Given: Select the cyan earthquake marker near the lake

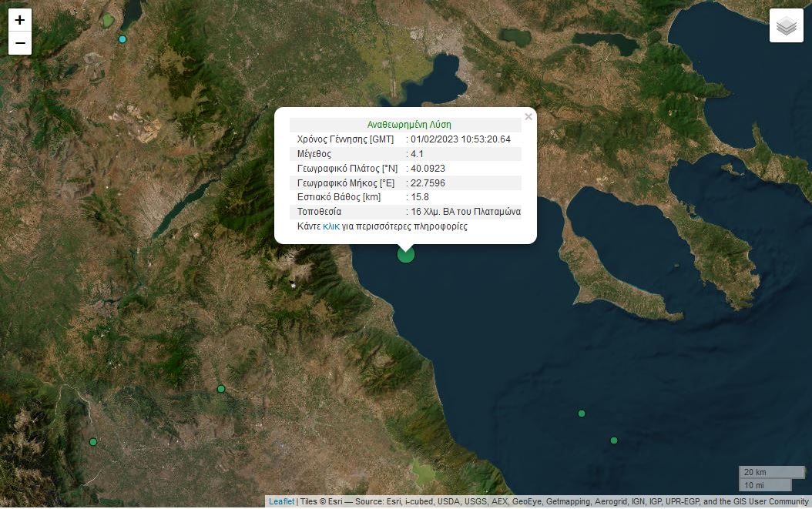Looking at the screenshot, I should (122, 39).
